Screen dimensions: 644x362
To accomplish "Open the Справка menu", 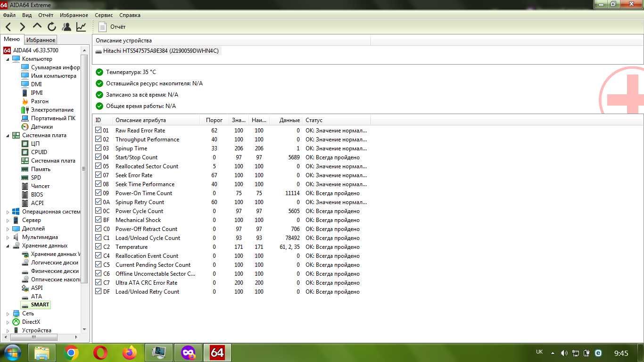I will pyautogui.click(x=130, y=15).
